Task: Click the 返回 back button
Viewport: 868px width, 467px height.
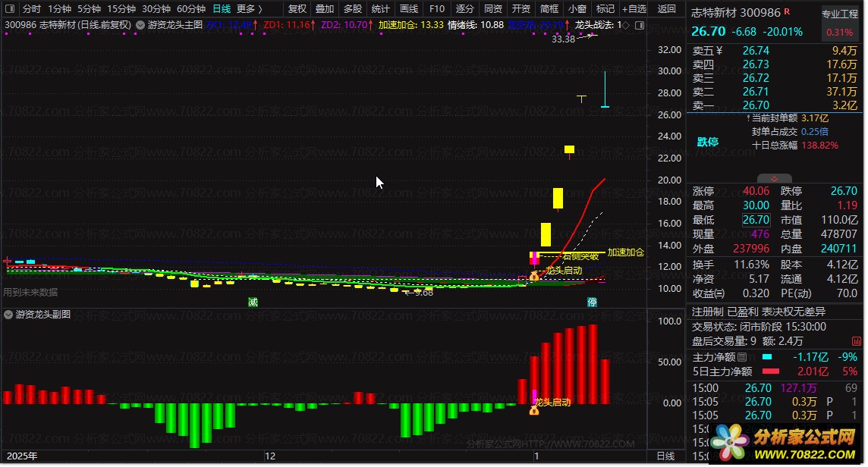Action: tap(666, 9)
